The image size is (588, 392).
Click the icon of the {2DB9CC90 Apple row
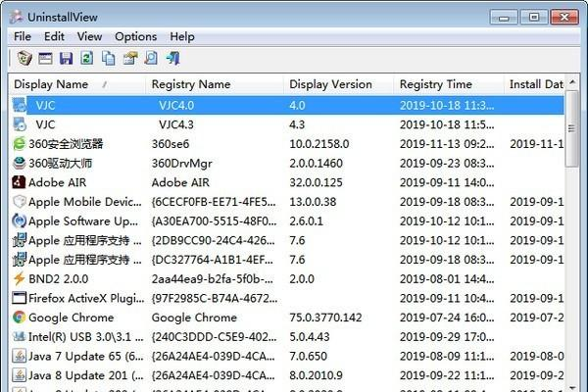[x=20, y=240]
